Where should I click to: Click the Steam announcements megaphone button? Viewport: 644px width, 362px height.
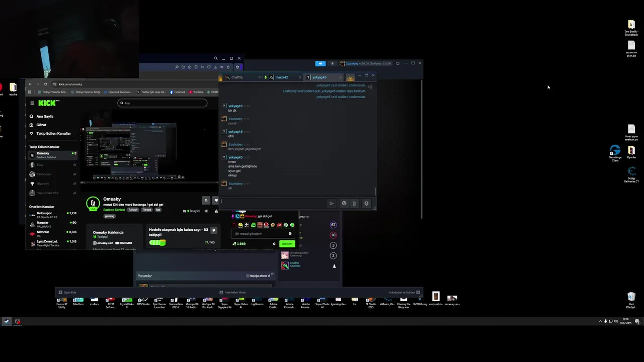[x=320, y=63]
